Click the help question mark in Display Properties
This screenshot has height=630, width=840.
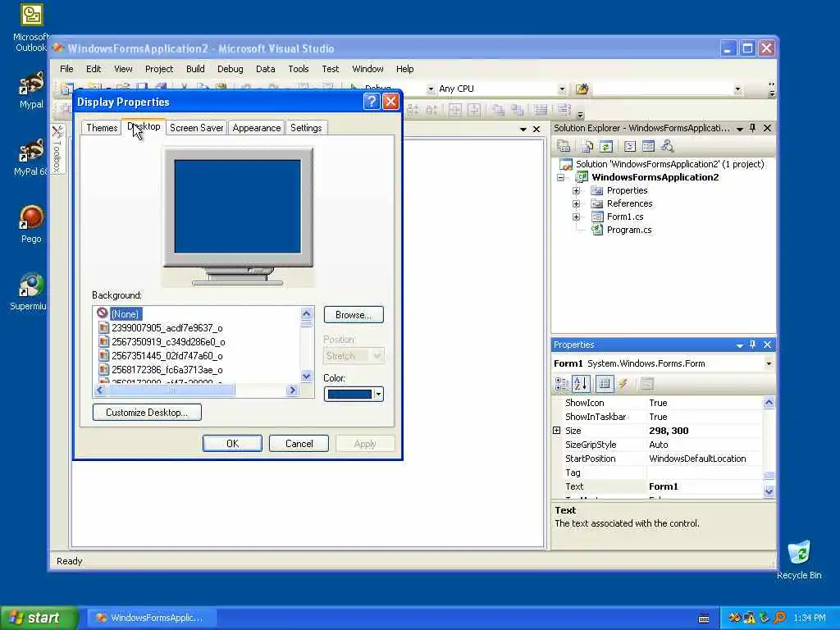(x=372, y=102)
